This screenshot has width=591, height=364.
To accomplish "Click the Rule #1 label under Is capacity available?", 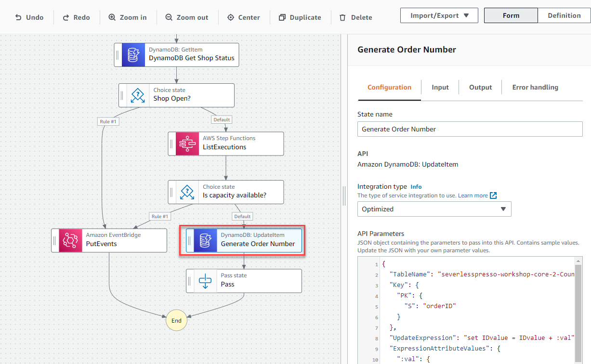I will (x=160, y=216).
